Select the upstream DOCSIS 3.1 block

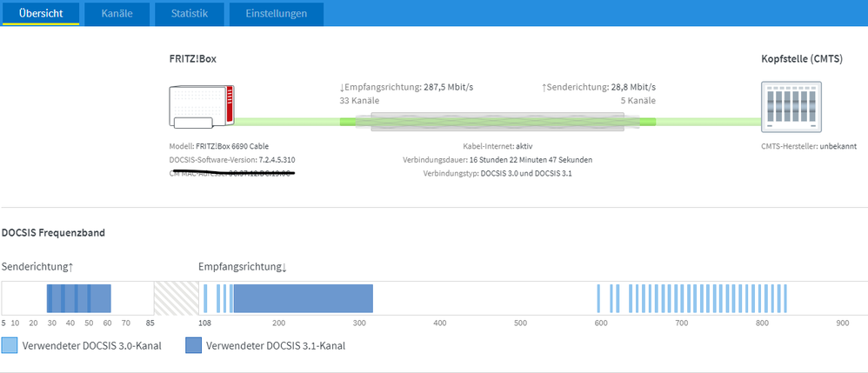click(x=78, y=298)
